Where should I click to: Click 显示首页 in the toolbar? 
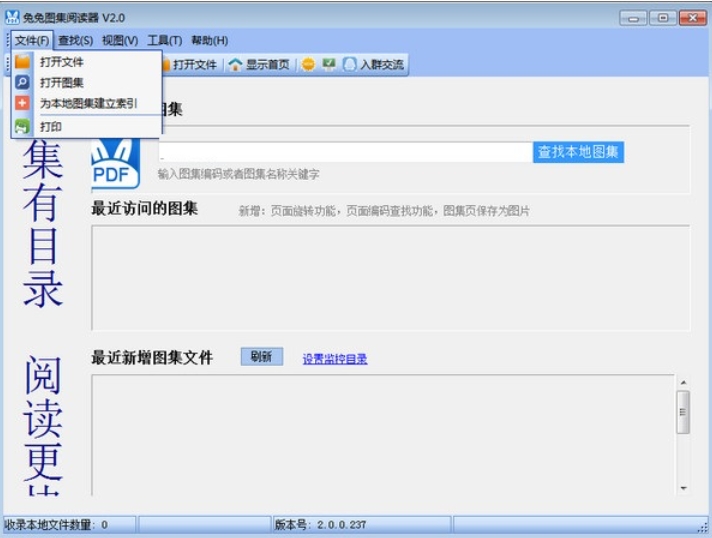click(x=259, y=64)
